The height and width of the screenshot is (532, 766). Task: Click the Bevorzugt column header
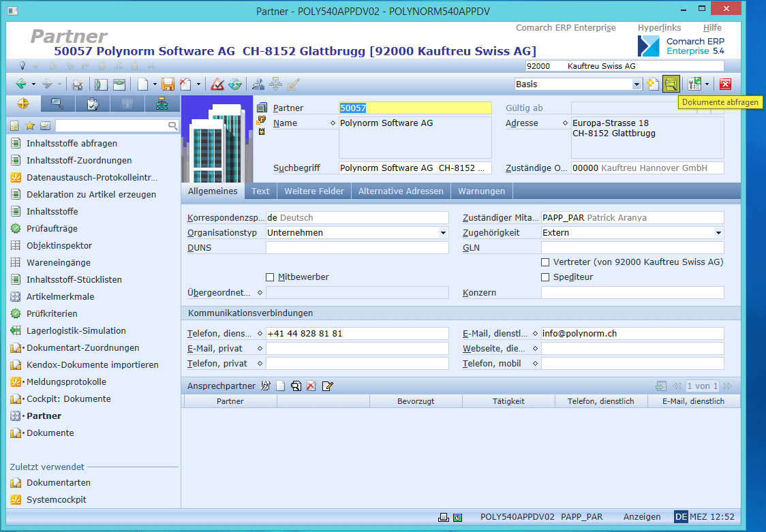coord(416,401)
